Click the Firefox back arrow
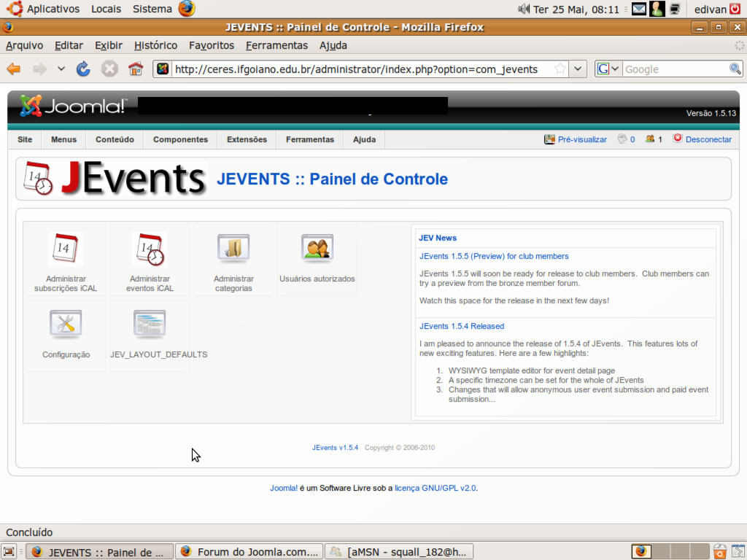Image resolution: width=747 pixels, height=560 pixels. [14, 69]
